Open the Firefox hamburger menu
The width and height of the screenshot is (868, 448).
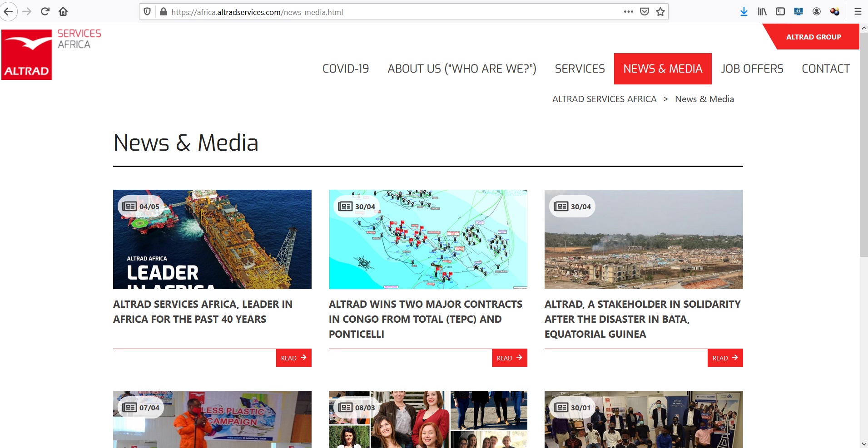(858, 12)
